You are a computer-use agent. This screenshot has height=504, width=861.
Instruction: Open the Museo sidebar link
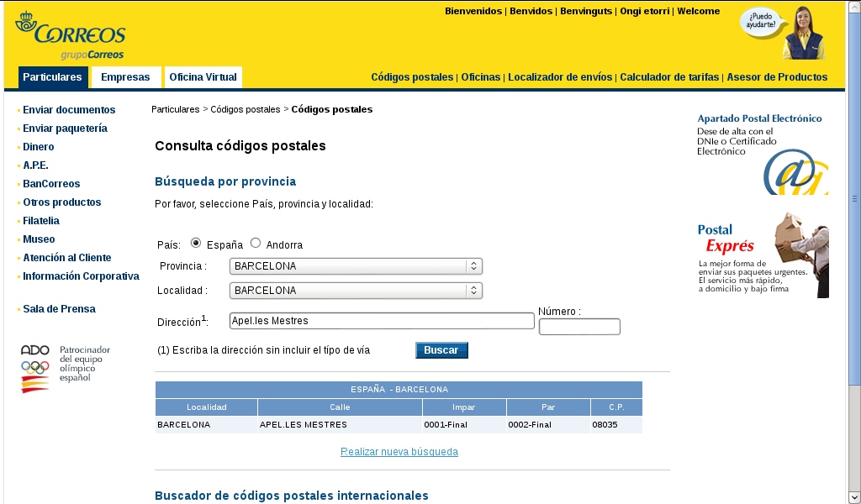point(39,239)
